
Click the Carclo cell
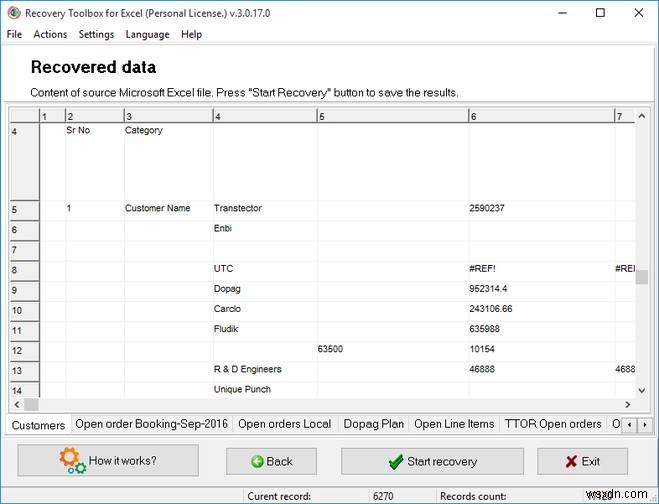coord(265,311)
